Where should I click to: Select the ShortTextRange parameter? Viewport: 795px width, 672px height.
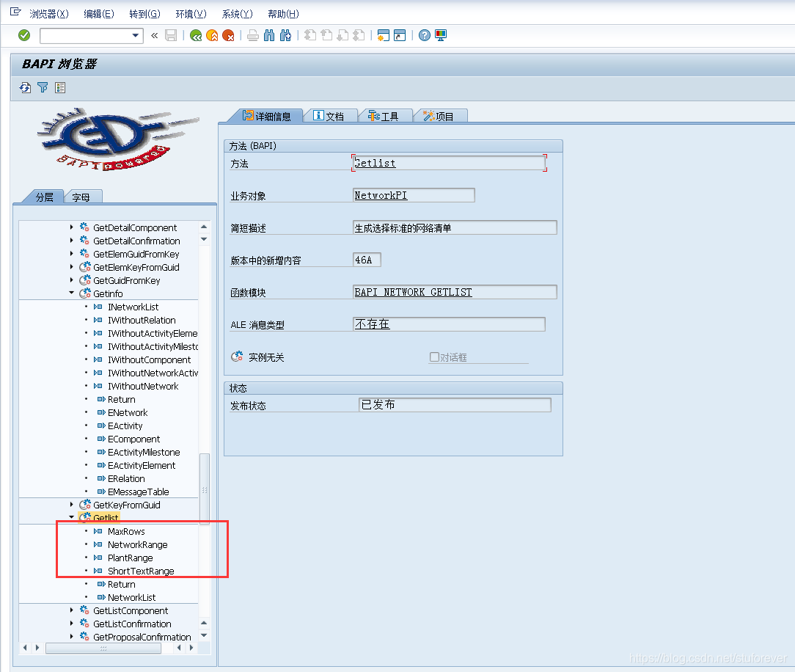tap(141, 571)
